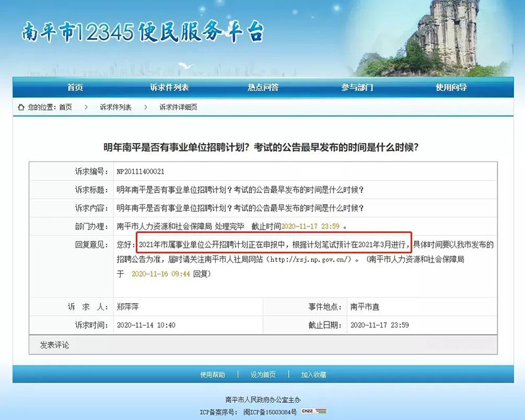Click 诉求件列表 in the breadcrumb trail
The width and height of the screenshot is (525, 420).
115,107
